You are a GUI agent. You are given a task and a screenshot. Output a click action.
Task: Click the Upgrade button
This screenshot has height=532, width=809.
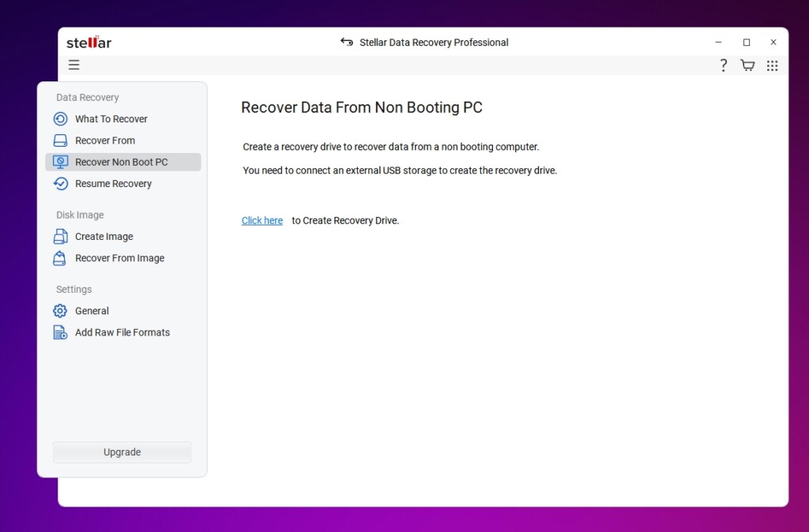point(122,452)
